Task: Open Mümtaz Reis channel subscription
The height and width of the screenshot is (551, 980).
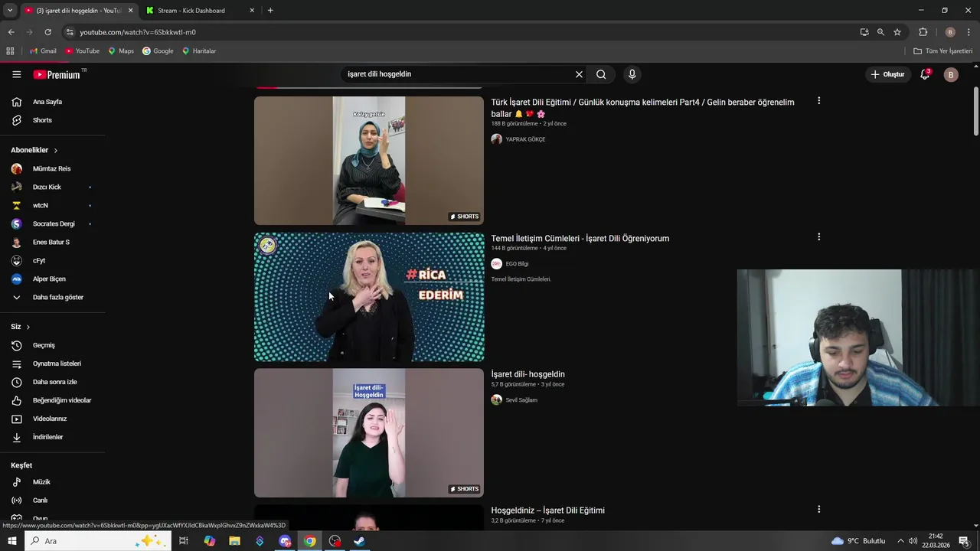Action: point(51,168)
